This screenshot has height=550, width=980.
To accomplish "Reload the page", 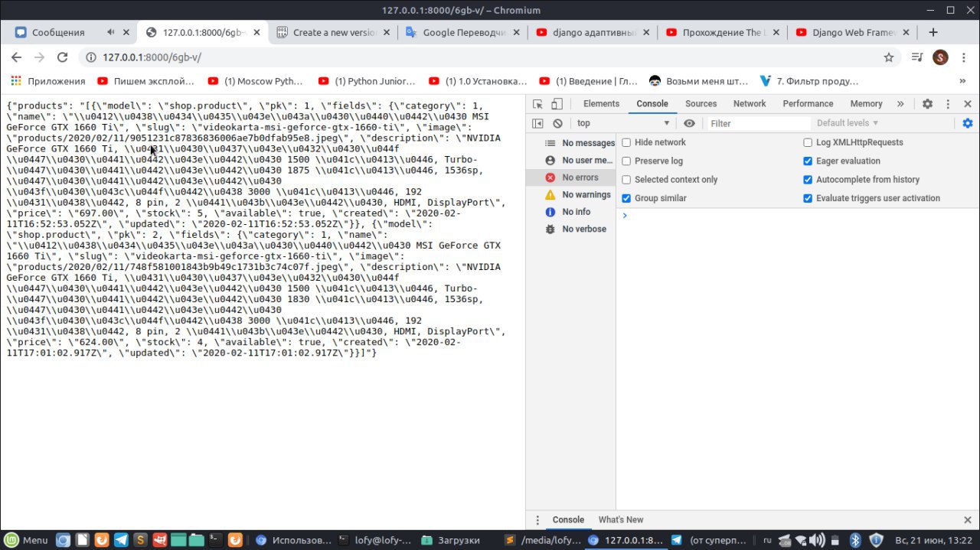I will (x=63, y=57).
